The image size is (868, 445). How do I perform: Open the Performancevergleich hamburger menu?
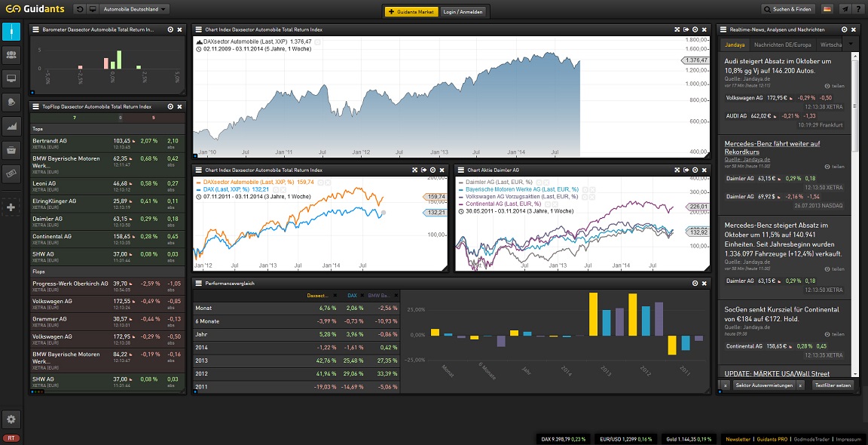(x=199, y=283)
